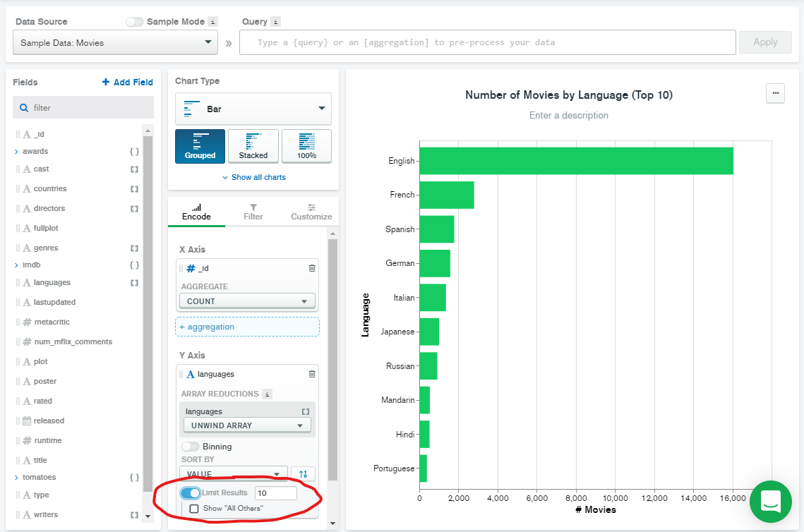Turn off the Limit Results toggle
The height and width of the screenshot is (532, 804).
point(190,492)
